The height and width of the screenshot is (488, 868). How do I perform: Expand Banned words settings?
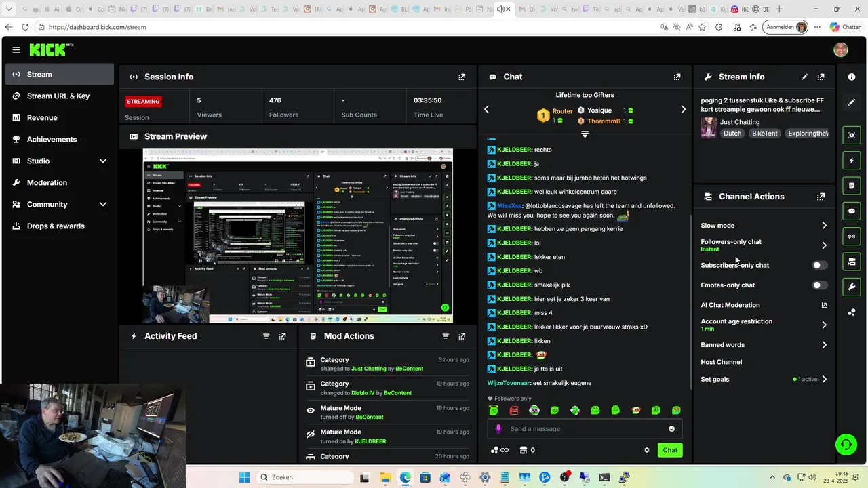coord(824,345)
